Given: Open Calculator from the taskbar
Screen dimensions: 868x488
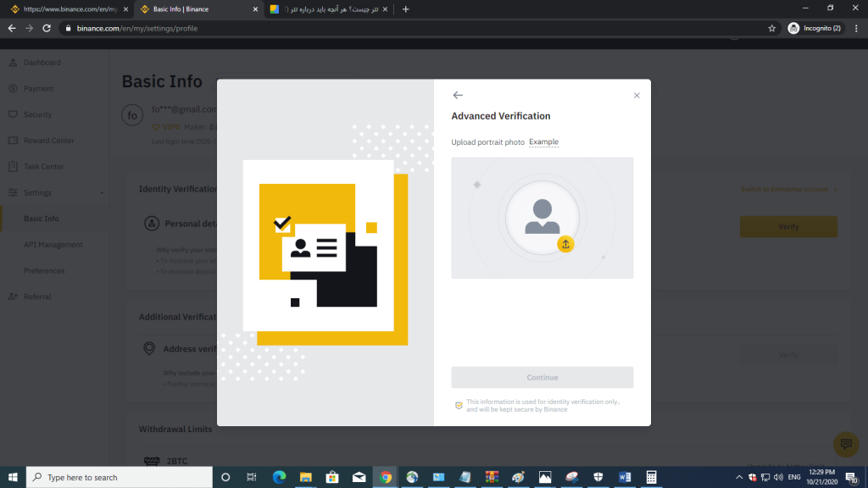Looking at the screenshot, I should tap(651, 477).
